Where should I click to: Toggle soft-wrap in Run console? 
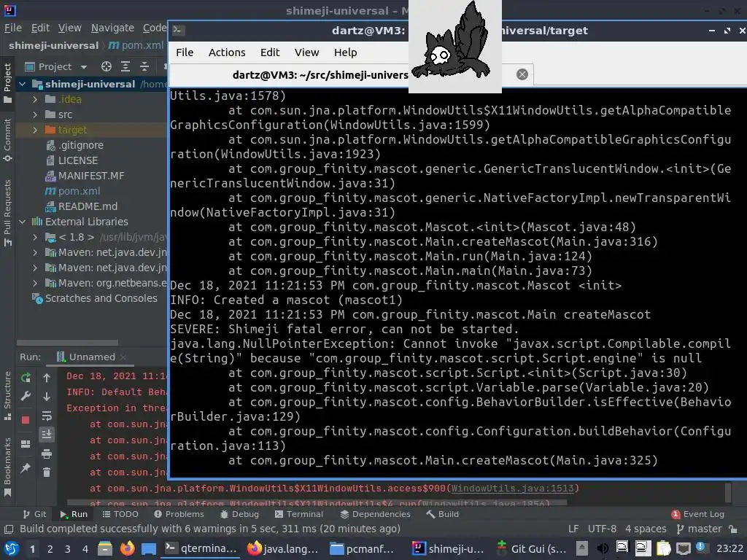[47, 416]
